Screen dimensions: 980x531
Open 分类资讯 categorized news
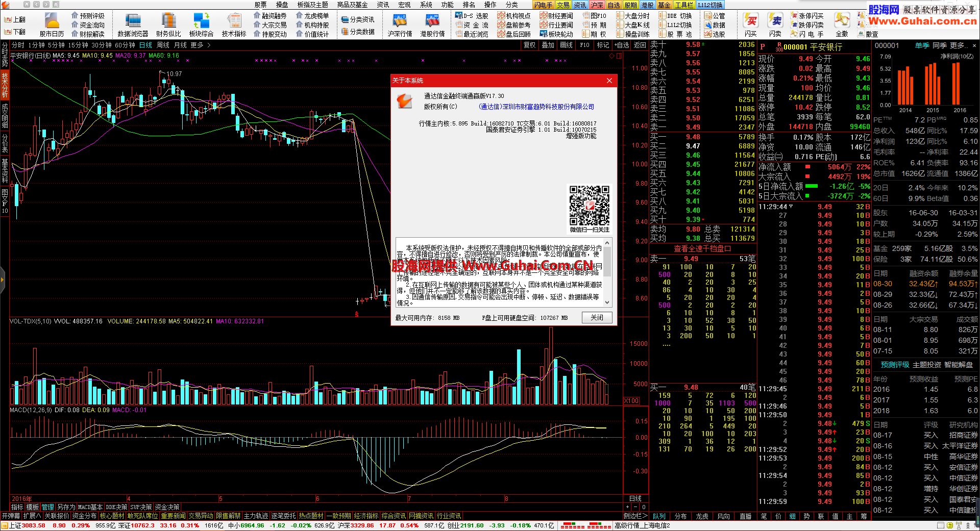point(358,19)
